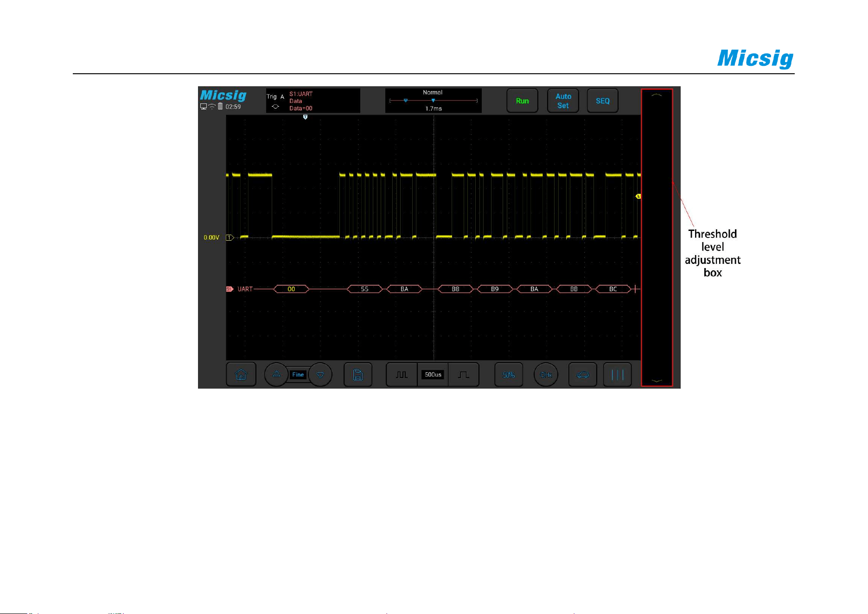Open the home menu icon
This screenshot has height=614, width=868.
(x=241, y=374)
